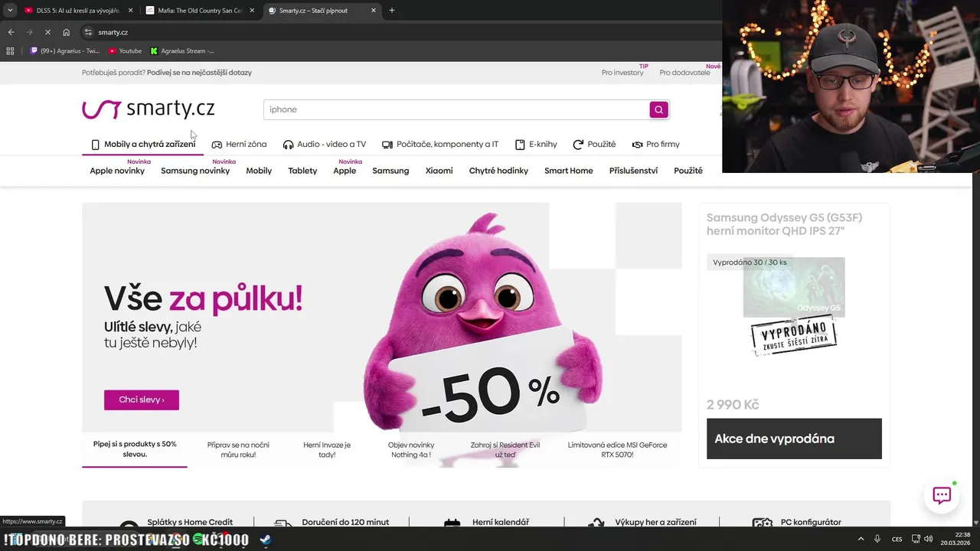The height and width of the screenshot is (551, 980).
Task: Switch to the Mafia: The Old Country tab
Action: point(199,11)
